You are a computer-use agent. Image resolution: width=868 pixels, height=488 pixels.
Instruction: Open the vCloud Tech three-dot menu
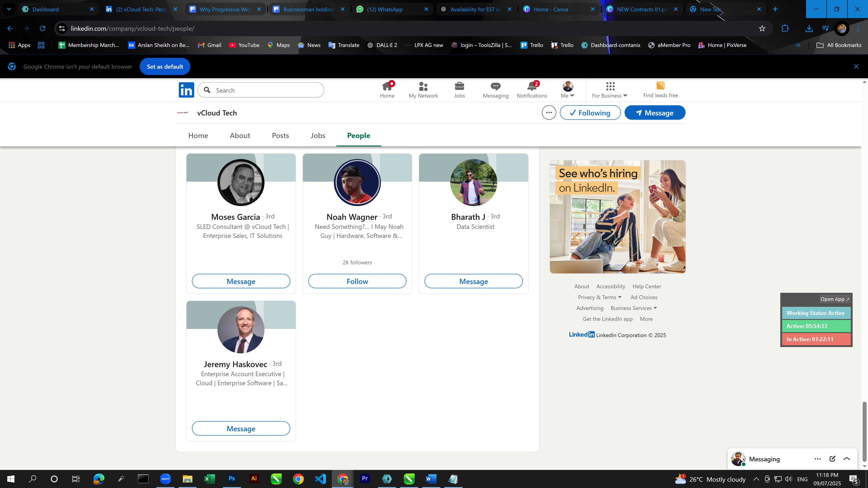point(549,113)
